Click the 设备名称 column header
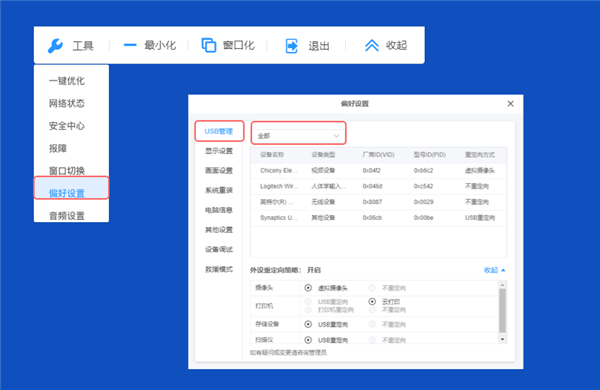Viewport: 600px width, 390px height. coord(272,155)
